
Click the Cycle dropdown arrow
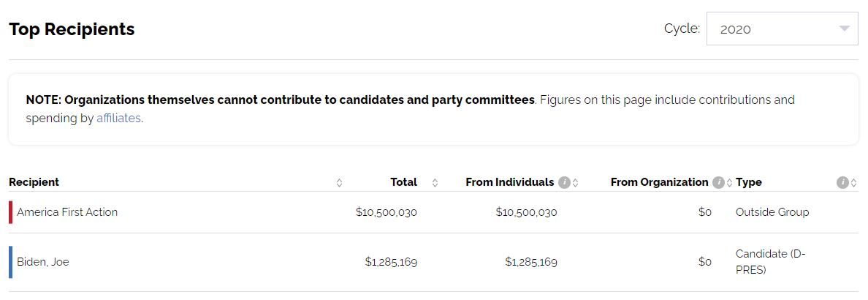844,29
